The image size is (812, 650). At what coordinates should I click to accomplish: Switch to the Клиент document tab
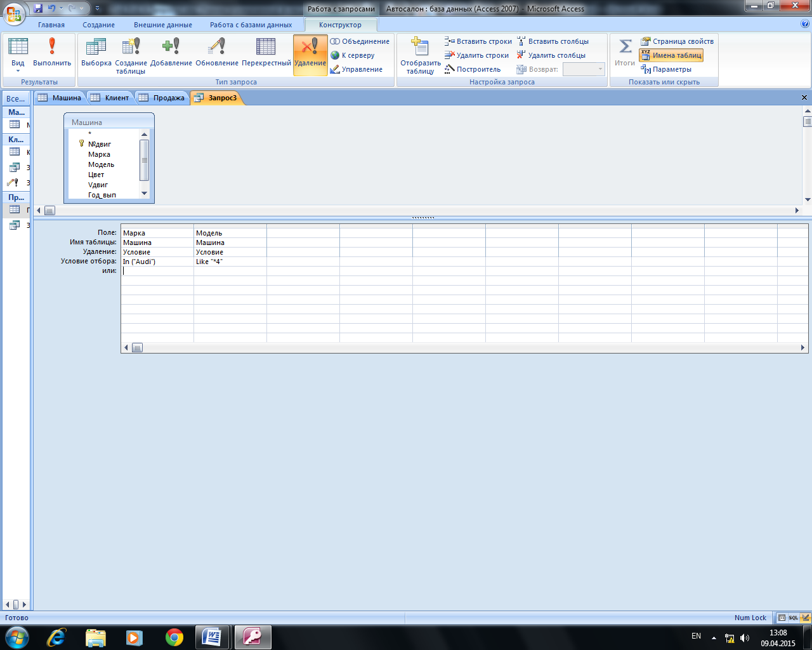110,98
